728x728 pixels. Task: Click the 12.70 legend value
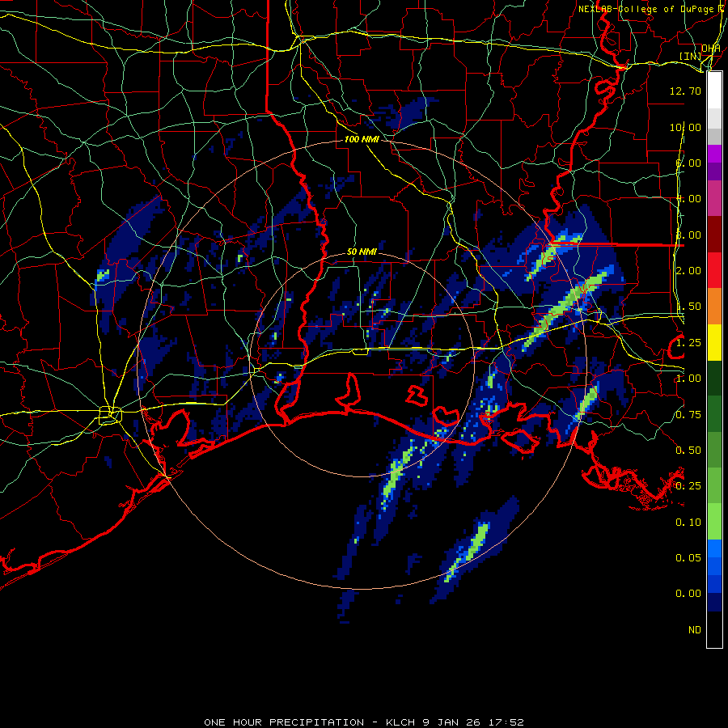pyautogui.click(x=685, y=91)
